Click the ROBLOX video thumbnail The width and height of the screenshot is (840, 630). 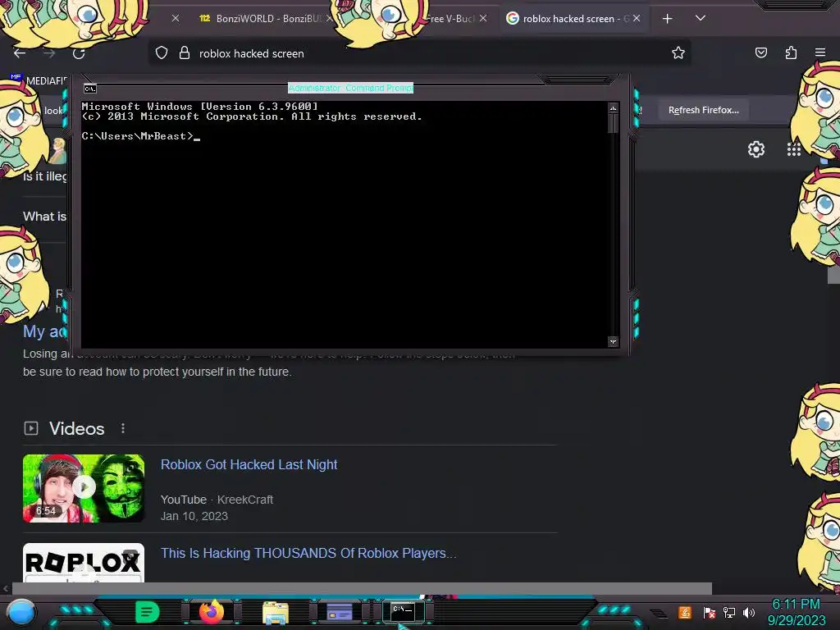84,563
